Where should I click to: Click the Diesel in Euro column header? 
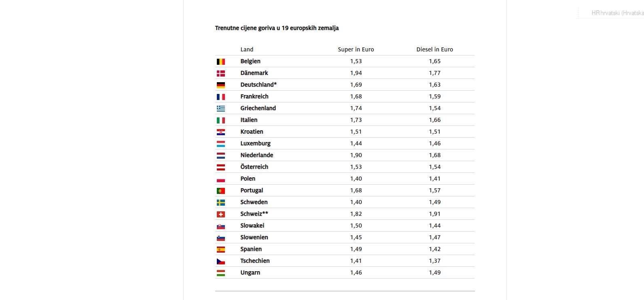pos(435,49)
